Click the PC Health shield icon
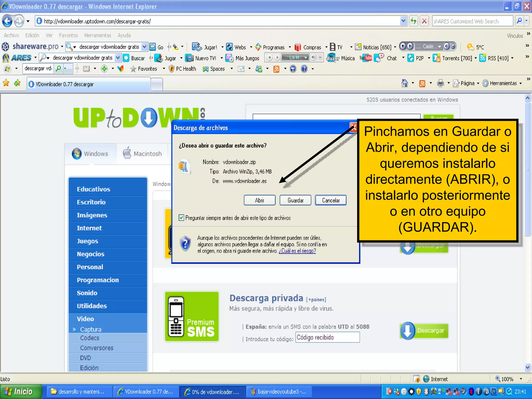This screenshot has height=399, width=532. click(x=171, y=69)
